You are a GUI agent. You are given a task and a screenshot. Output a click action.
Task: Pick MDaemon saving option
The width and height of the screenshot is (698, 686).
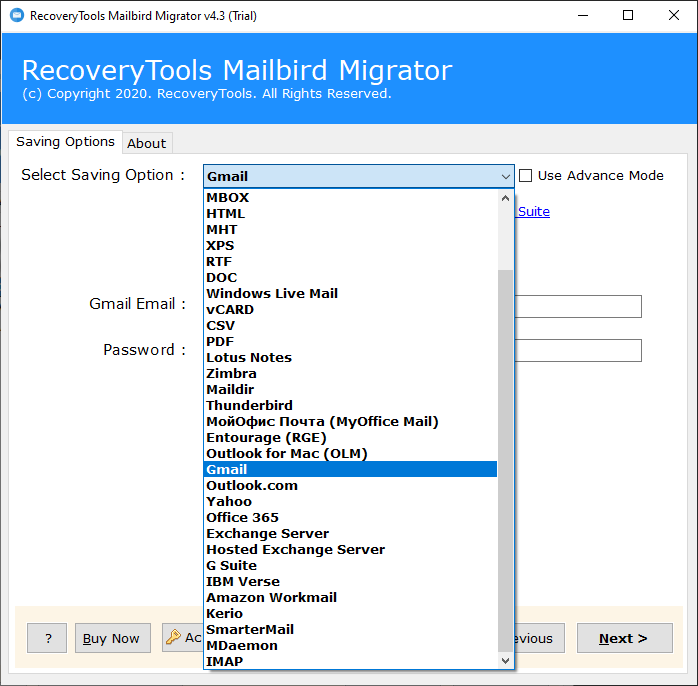point(350,646)
